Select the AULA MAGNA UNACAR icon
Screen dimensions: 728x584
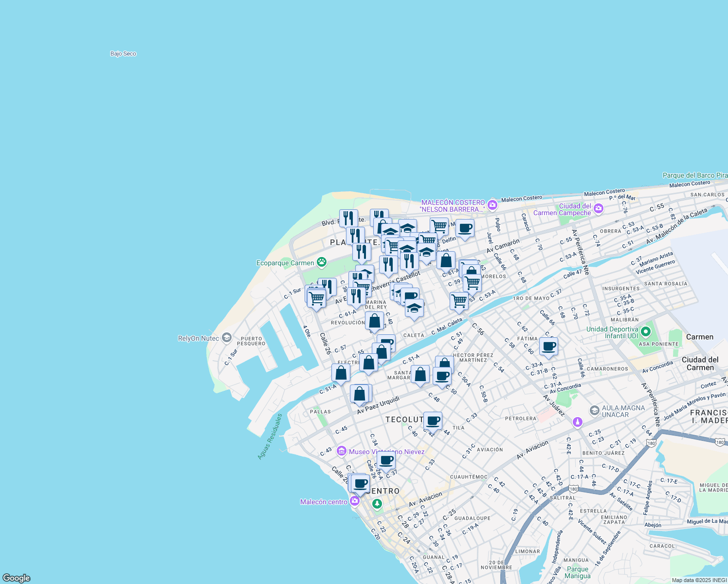pos(594,411)
